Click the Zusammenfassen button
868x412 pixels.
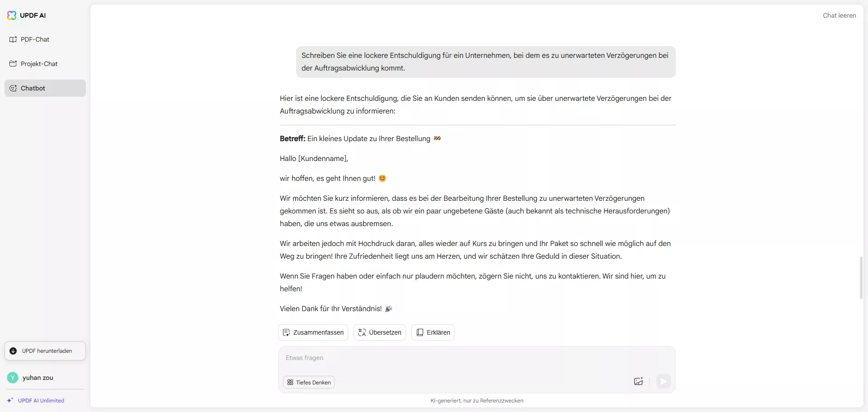[313, 332]
